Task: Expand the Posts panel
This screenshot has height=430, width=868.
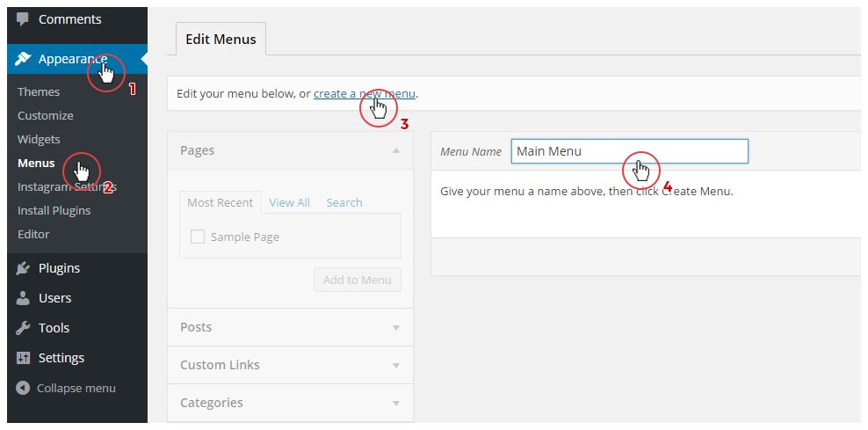Action: pos(396,327)
